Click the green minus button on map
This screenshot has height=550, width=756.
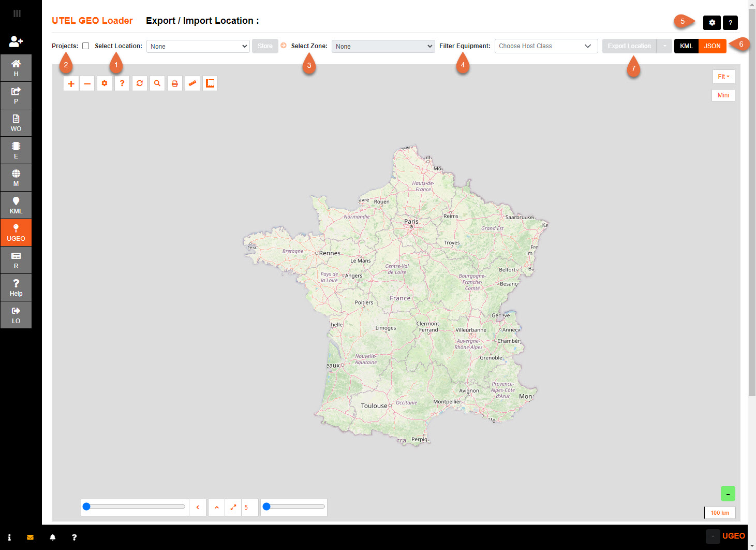(x=728, y=494)
